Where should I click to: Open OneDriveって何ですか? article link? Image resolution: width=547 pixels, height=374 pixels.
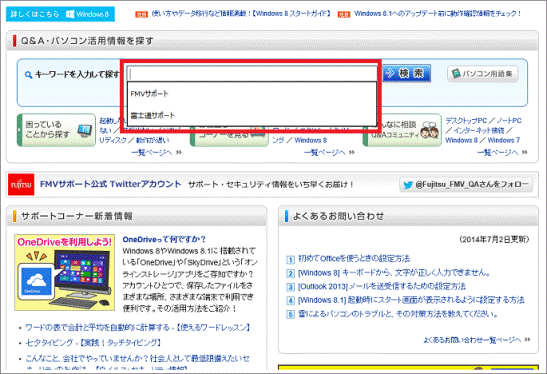coord(164,239)
